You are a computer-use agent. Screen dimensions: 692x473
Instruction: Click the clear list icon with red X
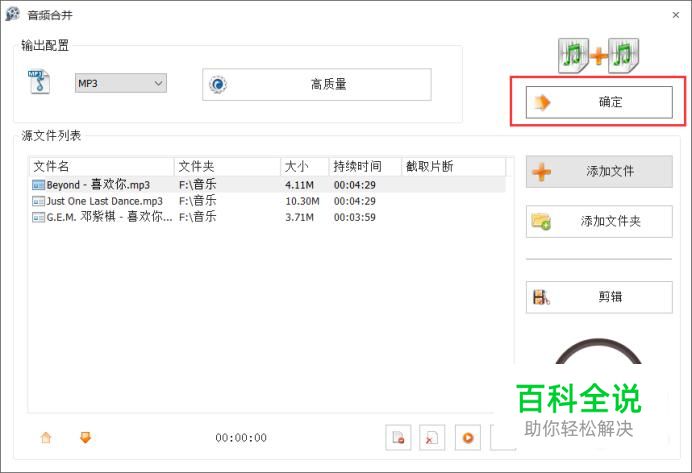432,437
